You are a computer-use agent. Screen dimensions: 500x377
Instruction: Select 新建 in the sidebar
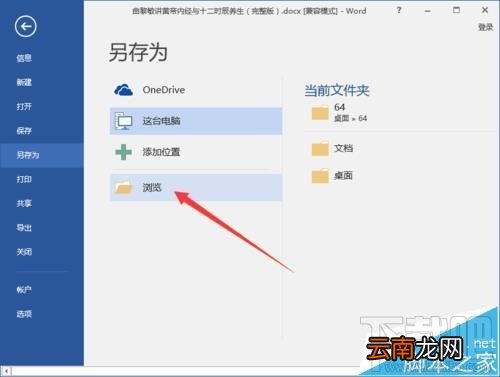(x=24, y=82)
